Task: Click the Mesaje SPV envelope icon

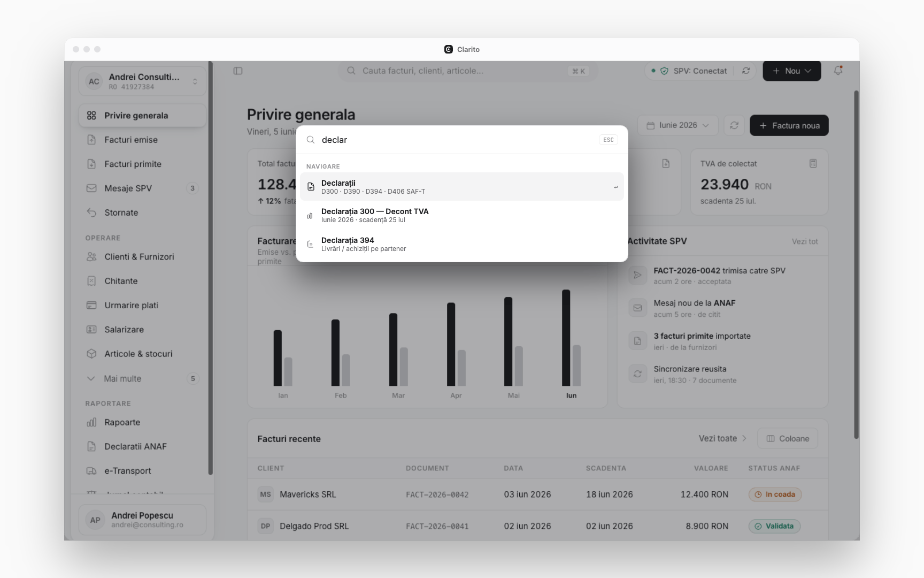Action: pos(91,188)
